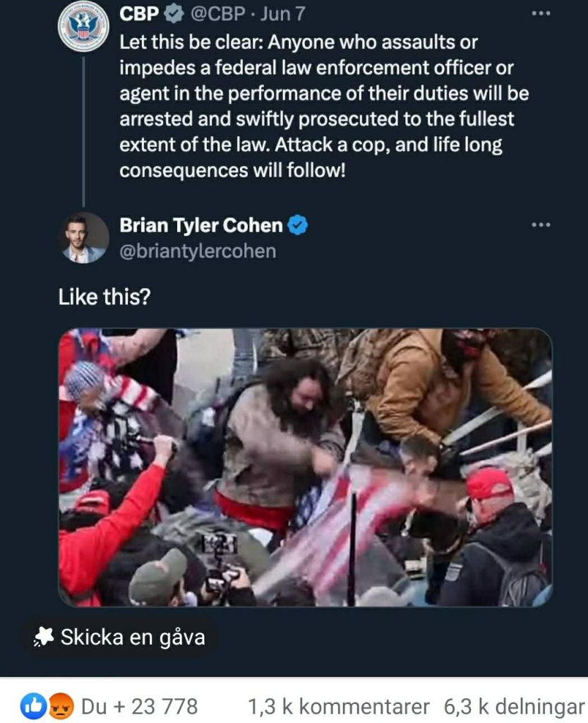Click Brian Tyler Cohen's profile photo
Image resolution: width=588 pixels, height=723 pixels.
pyautogui.click(x=83, y=238)
